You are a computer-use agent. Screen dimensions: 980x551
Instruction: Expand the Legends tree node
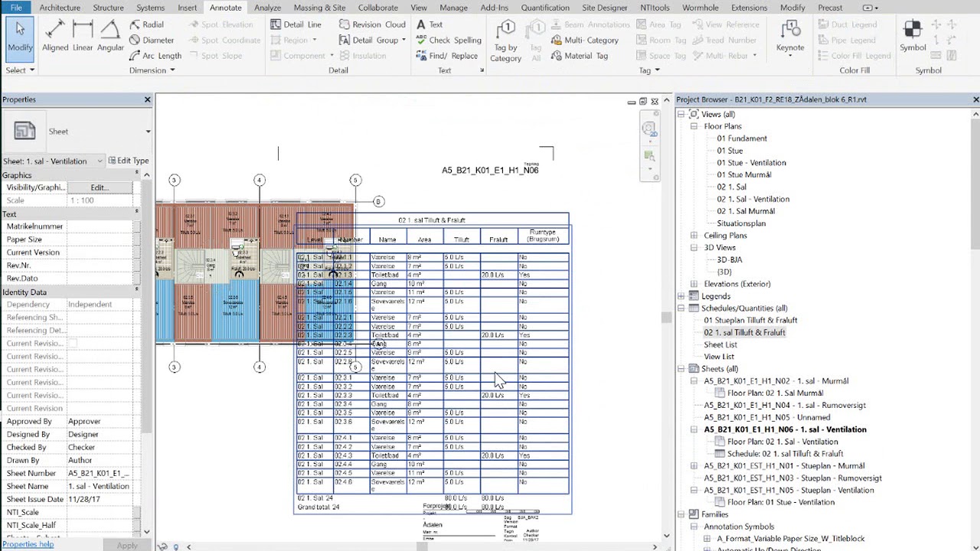[681, 296]
